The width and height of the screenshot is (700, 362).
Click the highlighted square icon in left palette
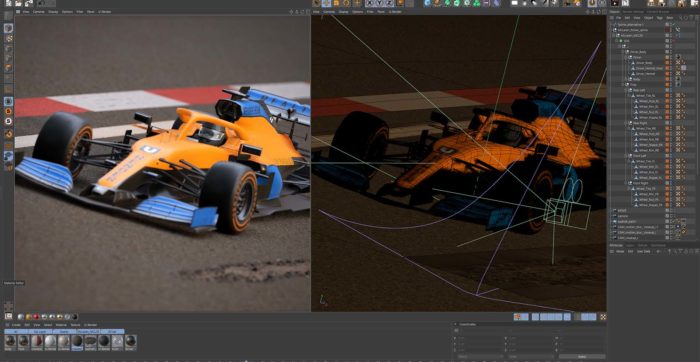click(8, 101)
